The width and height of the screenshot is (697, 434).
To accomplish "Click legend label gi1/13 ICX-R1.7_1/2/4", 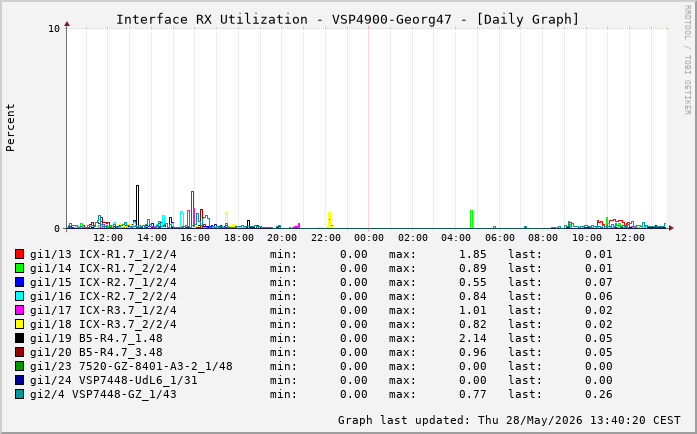I will click(x=103, y=254).
